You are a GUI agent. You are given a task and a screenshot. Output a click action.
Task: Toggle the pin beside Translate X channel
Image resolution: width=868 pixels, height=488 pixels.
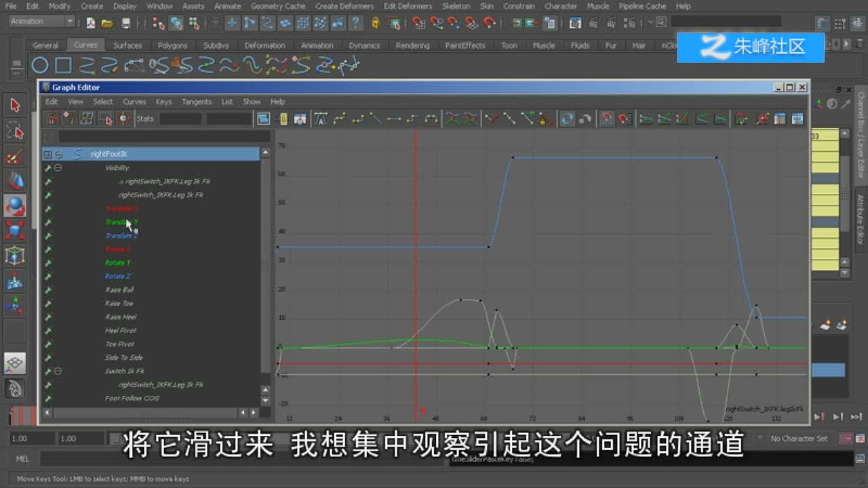tap(48, 209)
